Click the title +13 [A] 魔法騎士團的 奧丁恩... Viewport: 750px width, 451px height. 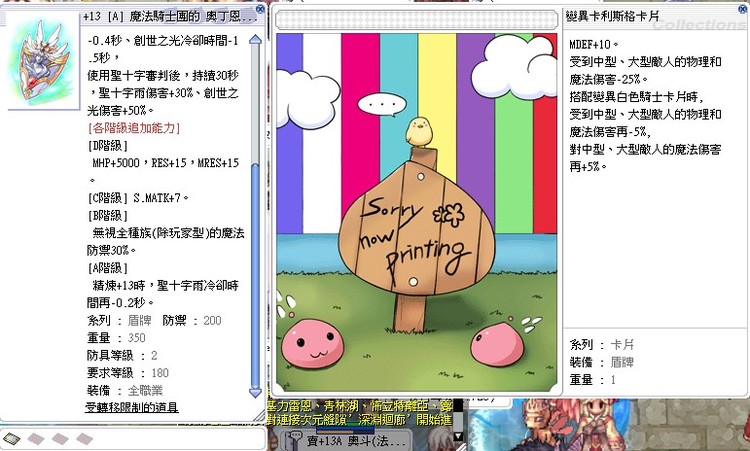tap(170, 17)
